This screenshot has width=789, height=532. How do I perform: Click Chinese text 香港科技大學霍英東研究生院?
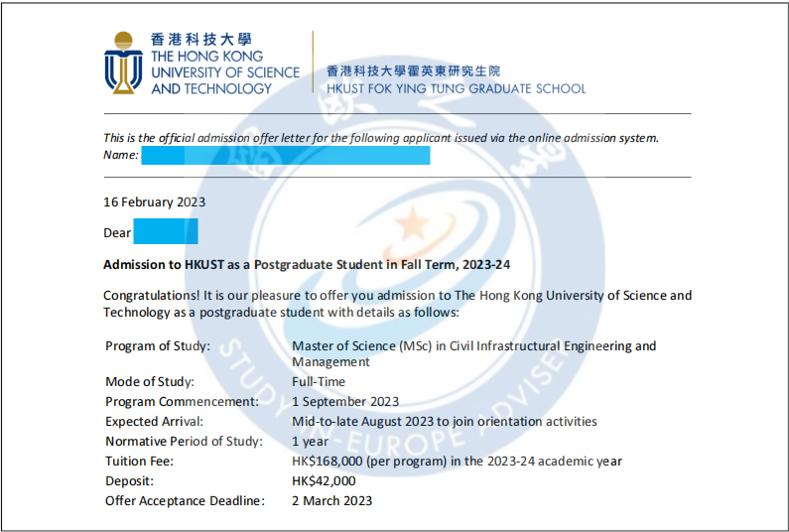(x=413, y=71)
